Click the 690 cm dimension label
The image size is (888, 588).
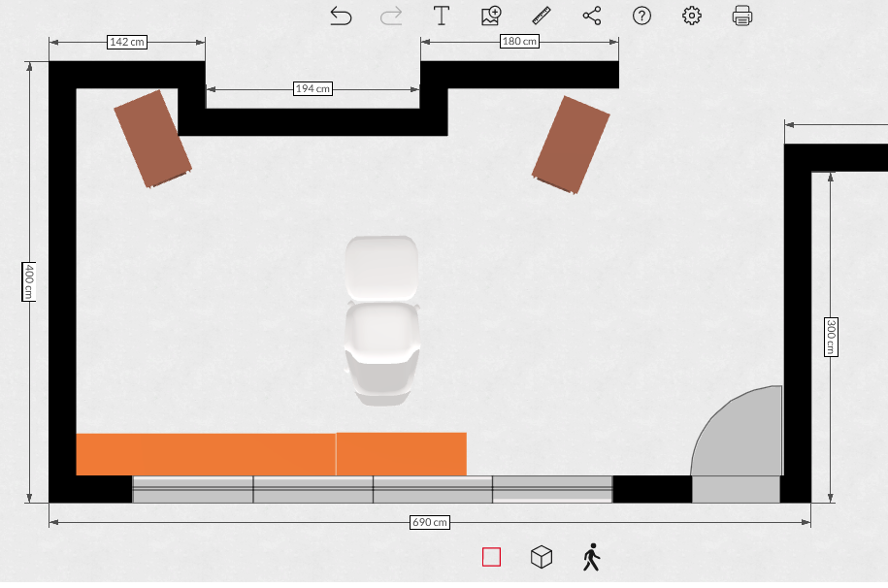pos(430,522)
